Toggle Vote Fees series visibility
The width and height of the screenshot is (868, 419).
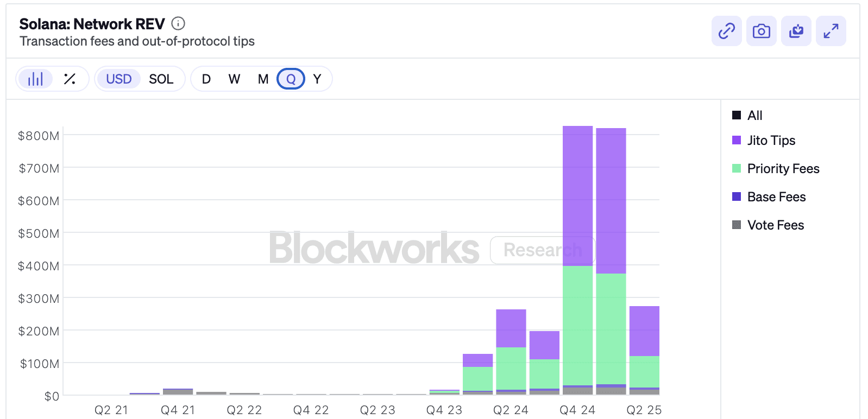pos(775,225)
